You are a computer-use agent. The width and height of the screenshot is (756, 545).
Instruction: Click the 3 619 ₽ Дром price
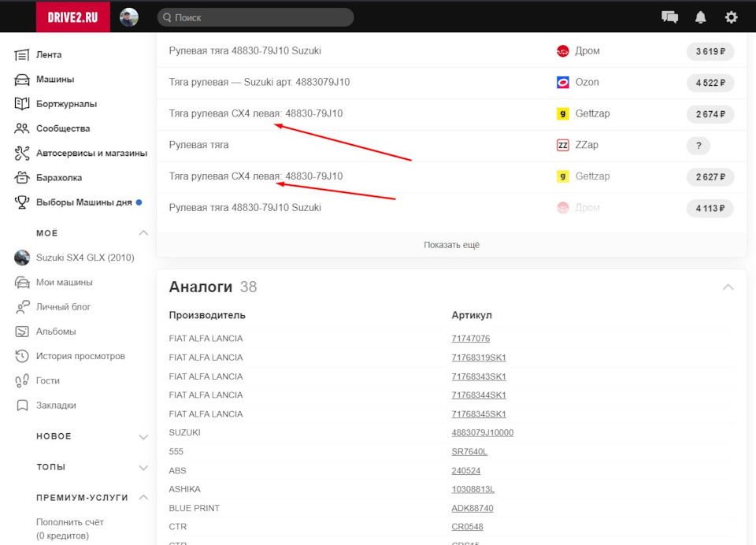click(x=710, y=51)
